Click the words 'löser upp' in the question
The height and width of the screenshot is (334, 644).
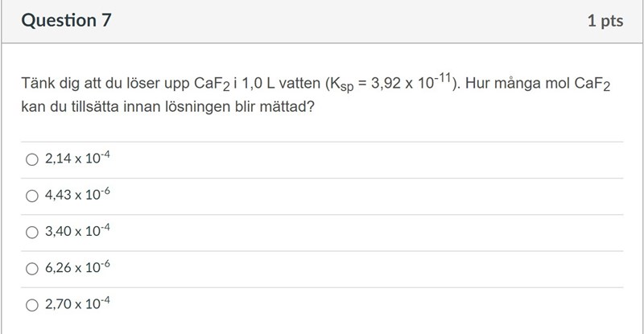pyautogui.click(x=162, y=84)
